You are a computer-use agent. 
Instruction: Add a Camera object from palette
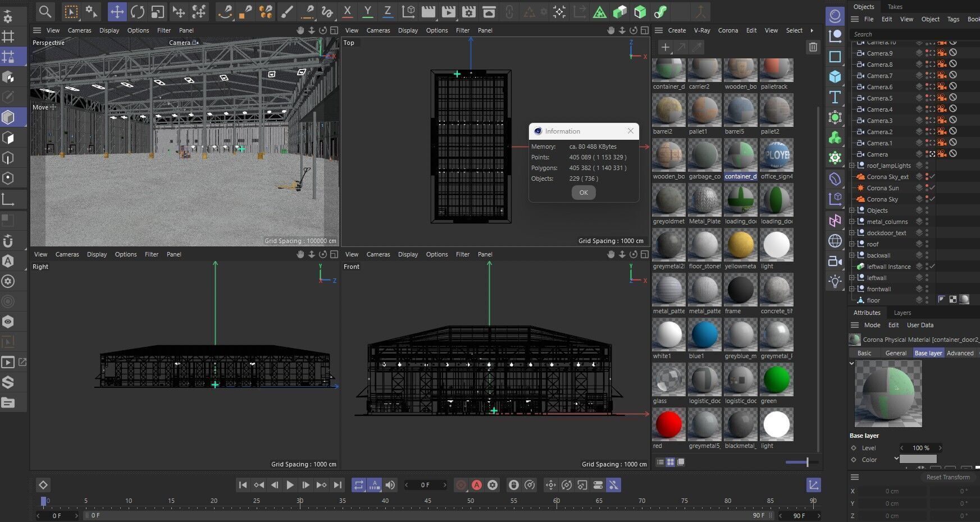(835, 261)
